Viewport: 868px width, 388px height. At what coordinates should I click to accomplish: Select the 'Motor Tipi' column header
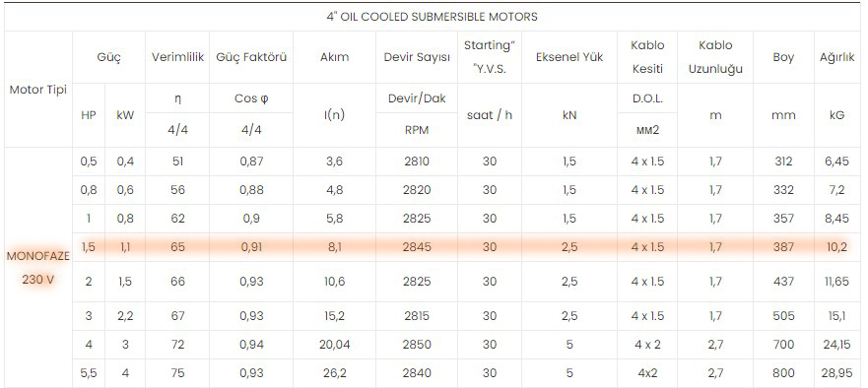[38, 89]
